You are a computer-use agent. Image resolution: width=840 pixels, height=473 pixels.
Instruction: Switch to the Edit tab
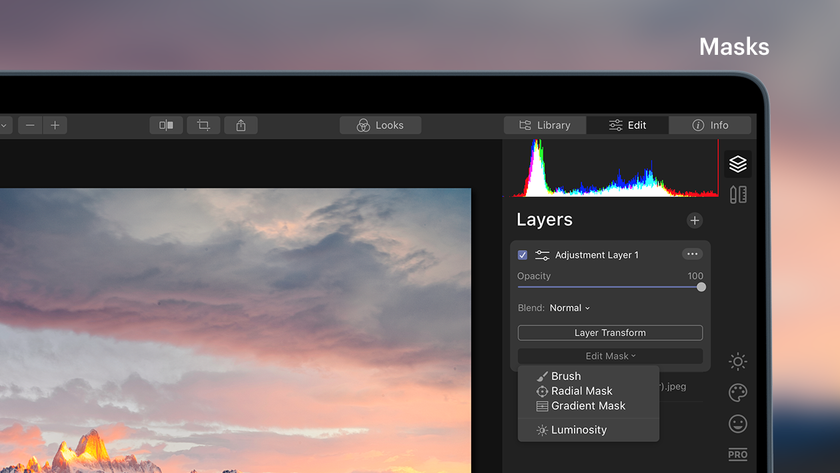[x=627, y=125]
